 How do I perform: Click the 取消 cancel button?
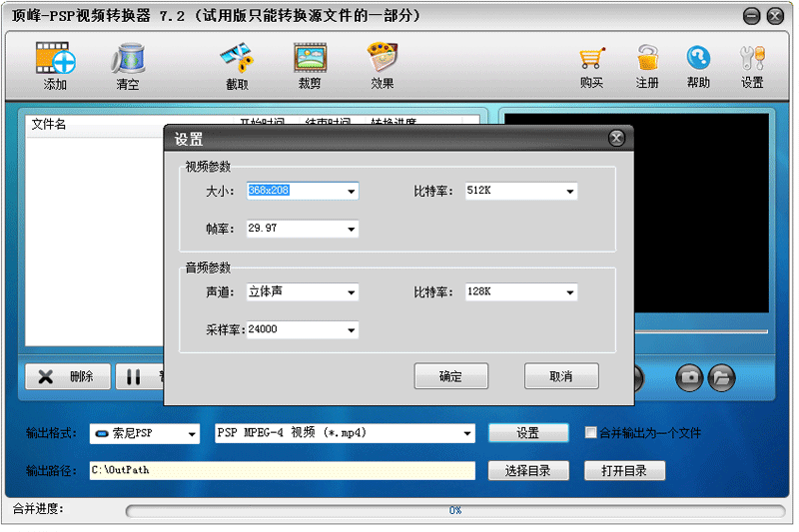tap(561, 376)
